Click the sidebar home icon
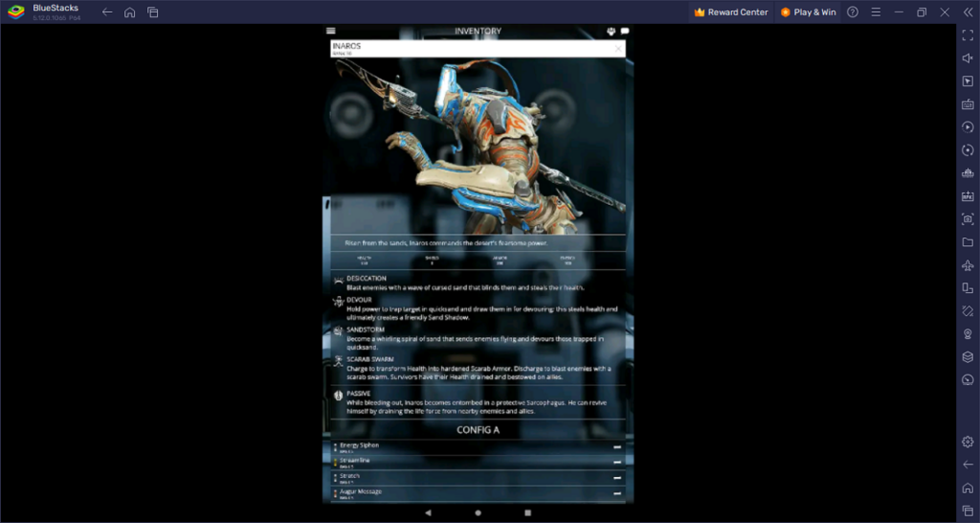Screen dimensions: 980x523 coord(968,488)
